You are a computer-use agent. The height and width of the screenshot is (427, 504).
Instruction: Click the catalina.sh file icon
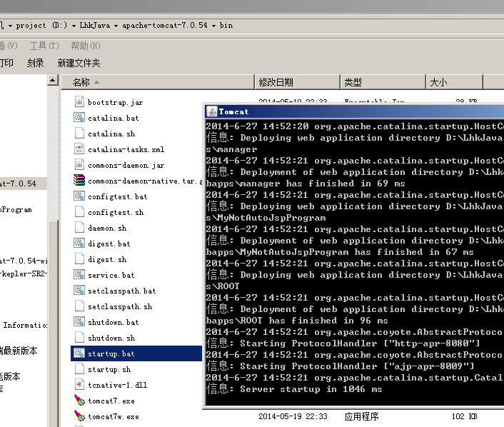pos(79,133)
